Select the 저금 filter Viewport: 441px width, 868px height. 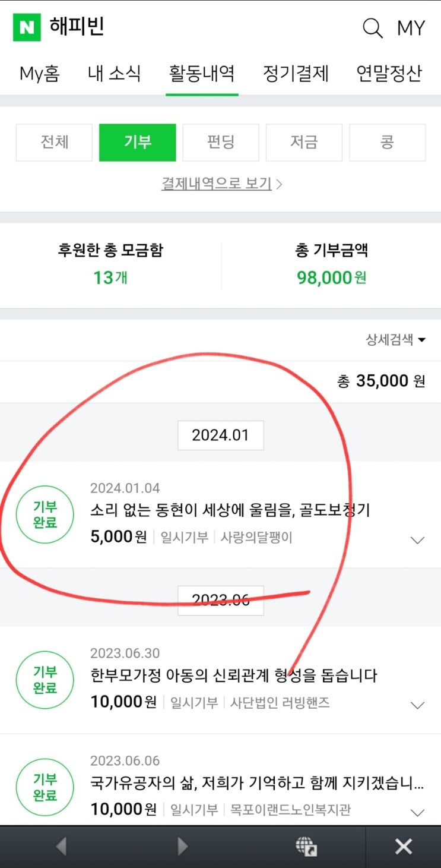[x=304, y=142]
